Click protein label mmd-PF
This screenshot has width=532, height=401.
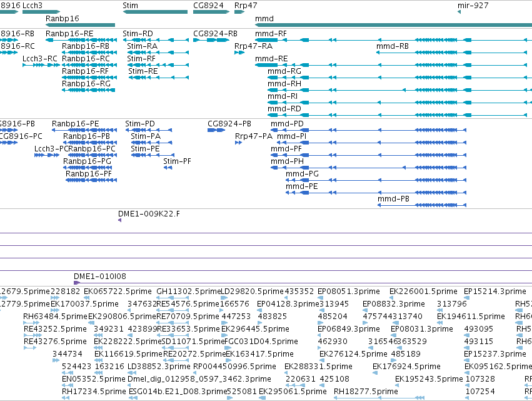[286, 149]
